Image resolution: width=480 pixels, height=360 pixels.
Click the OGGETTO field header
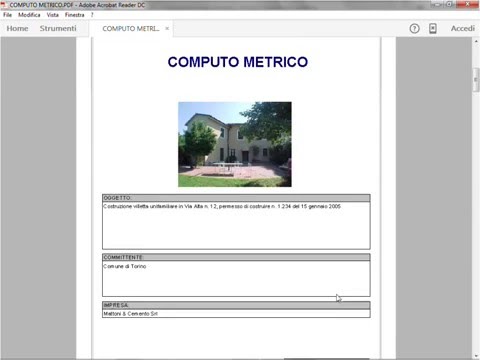tap(236, 198)
